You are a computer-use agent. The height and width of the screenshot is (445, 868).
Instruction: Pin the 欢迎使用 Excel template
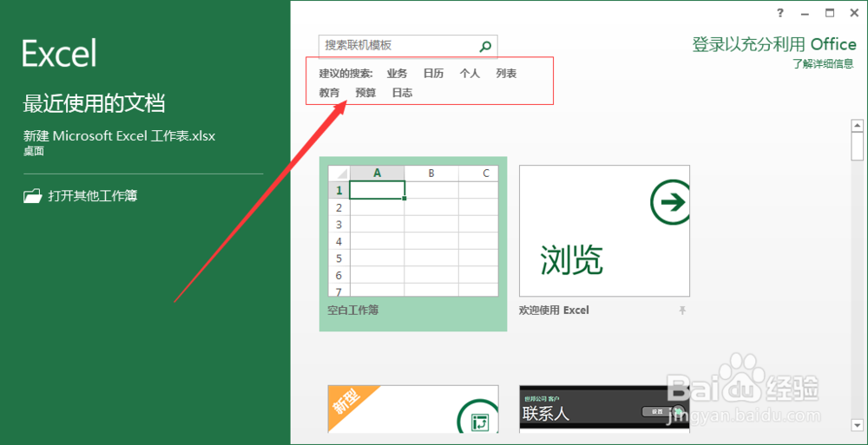(x=682, y=311)
